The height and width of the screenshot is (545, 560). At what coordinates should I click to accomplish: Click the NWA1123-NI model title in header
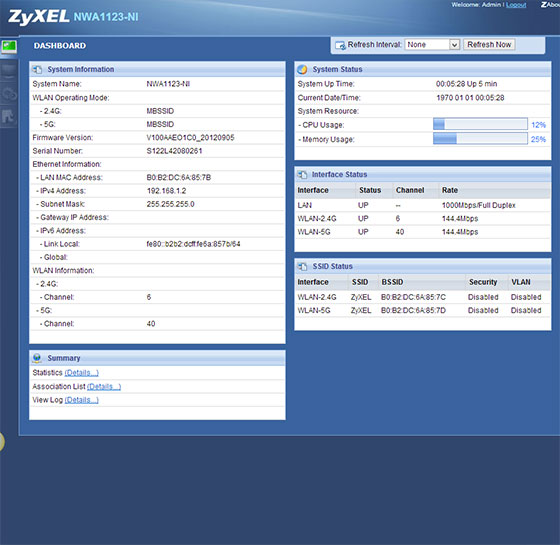pyautogui.click(x=106, y=17)
